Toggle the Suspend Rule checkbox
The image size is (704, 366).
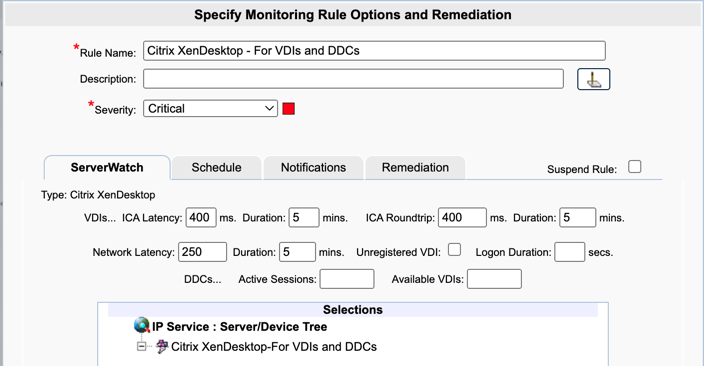pyautogui.click(x=634, y=167)
